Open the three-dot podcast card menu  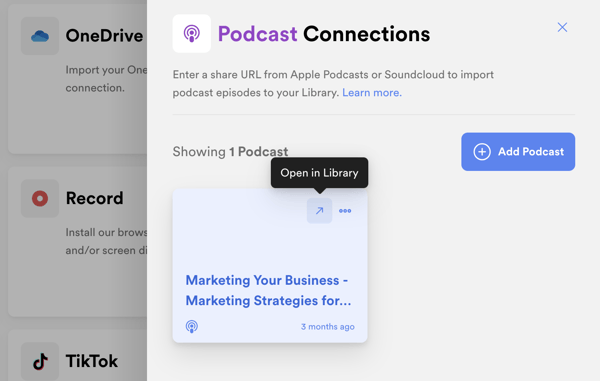[x=345, y=211]
